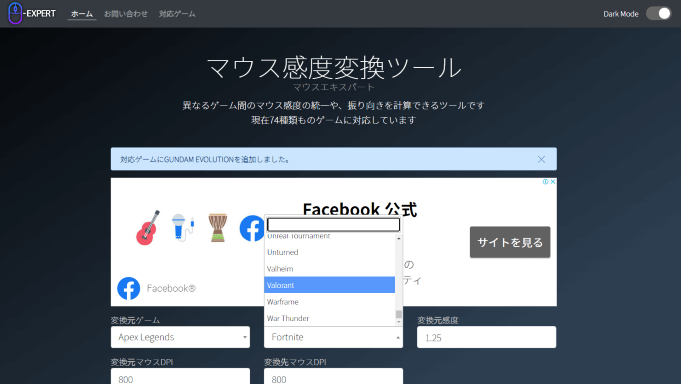The width and height of the screenshot is (681, 384).
Task: Click the list scrollbar down arrow
Action: coord(399,322)
